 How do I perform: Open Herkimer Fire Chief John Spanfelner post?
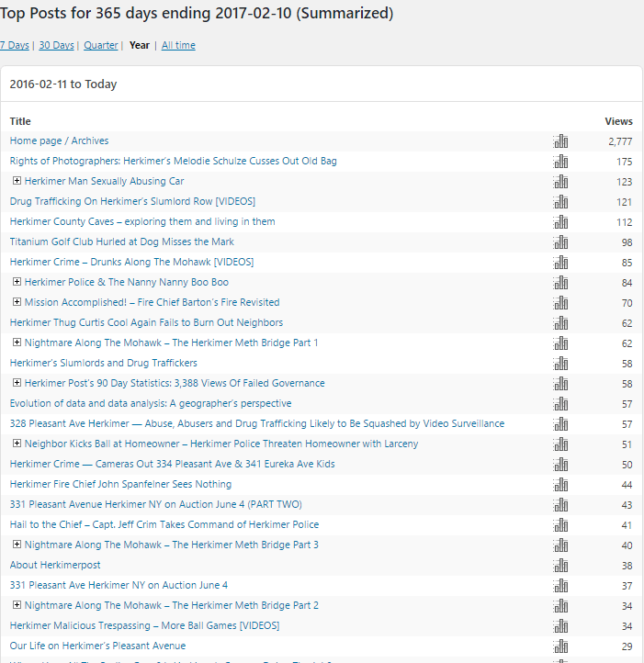(120, 484)
